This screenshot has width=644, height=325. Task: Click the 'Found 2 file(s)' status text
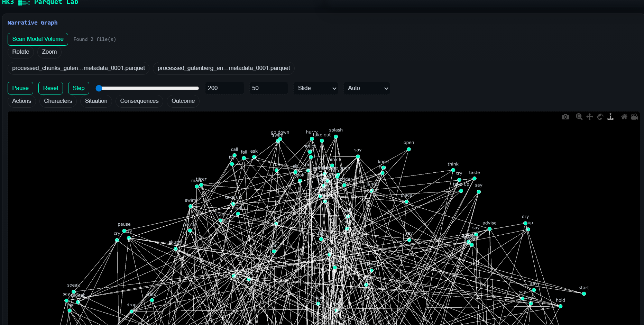[x=95, y=39]
